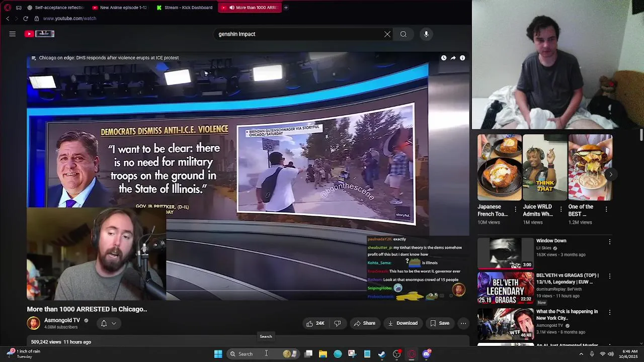The width and height of the screenshot is (644, 362).
Task: Launch Steam from the taskbar
Action: (382, 354)
